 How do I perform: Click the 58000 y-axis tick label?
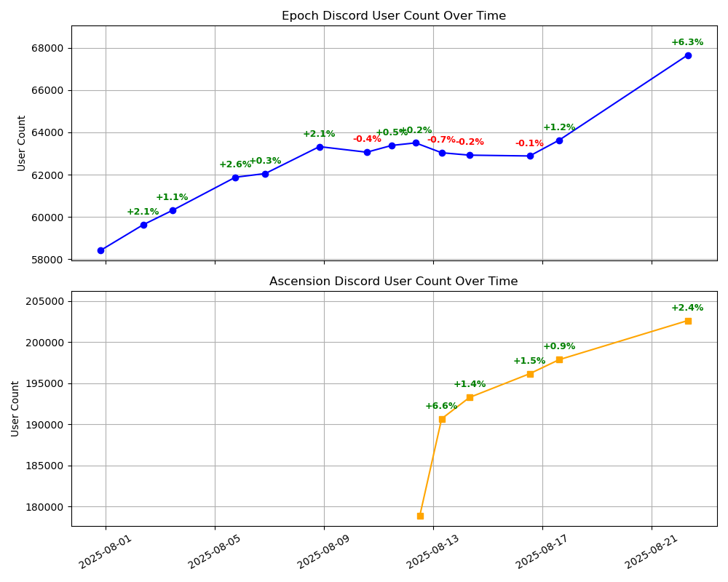[x=47, y=260]
